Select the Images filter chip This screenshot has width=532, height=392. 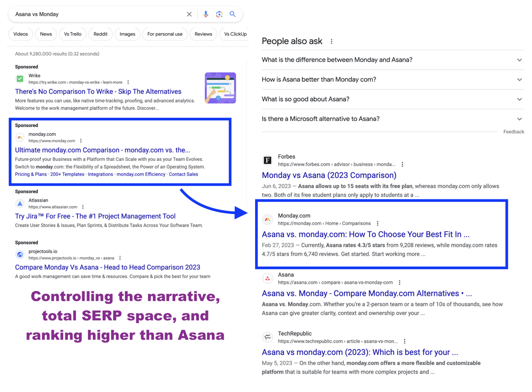pos(127,34)
